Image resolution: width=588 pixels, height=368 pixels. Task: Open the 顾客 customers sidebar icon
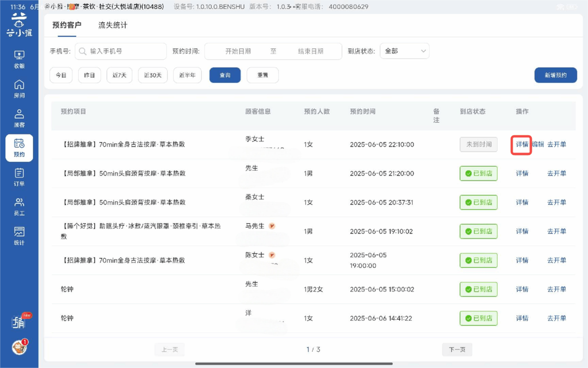tap(19, 118)
